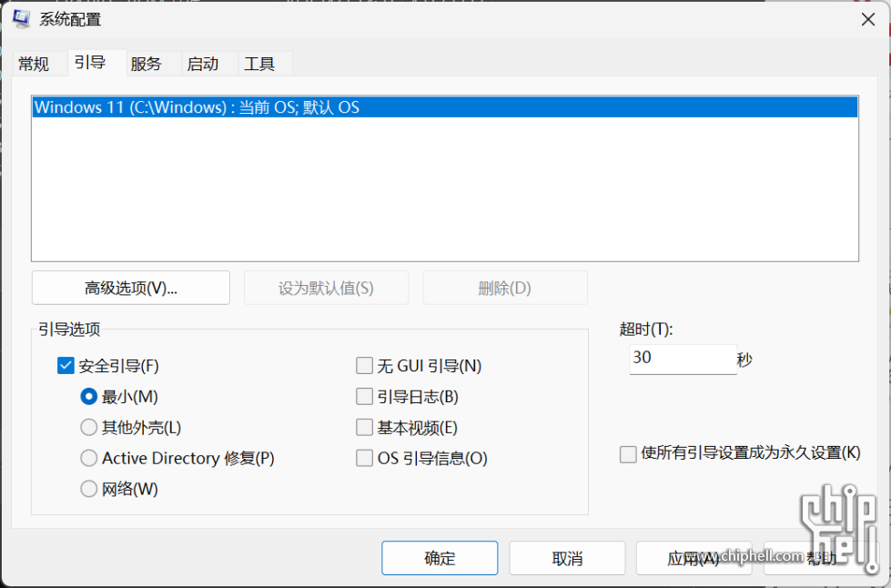Viewport: 891px width, 588px height.
Task: Click the 系统配置 window title icon
Action: (21, 19)
